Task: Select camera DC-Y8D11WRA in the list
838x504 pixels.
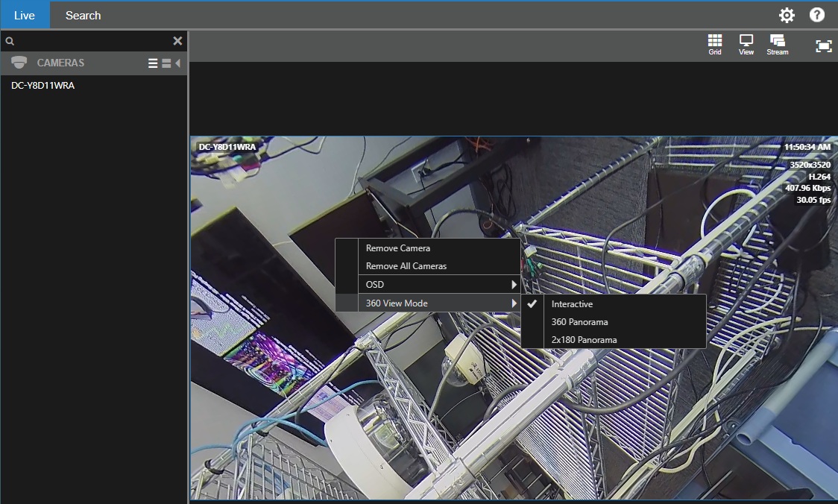Action: (x=42, y=86)
